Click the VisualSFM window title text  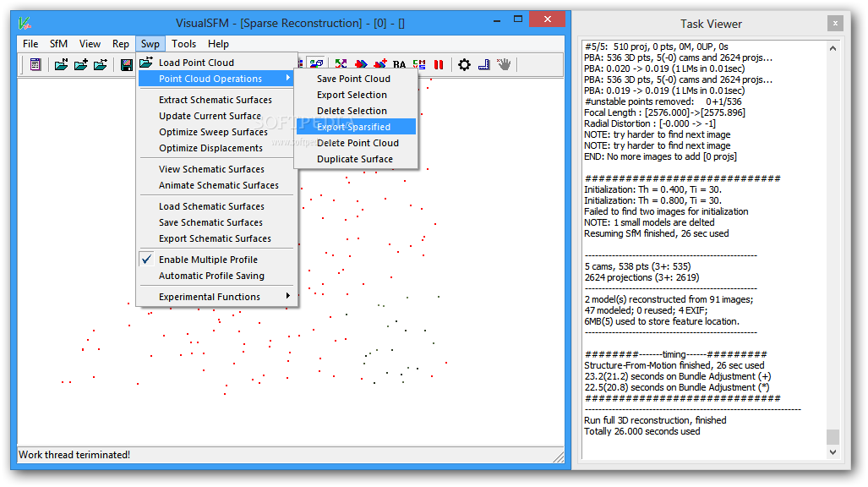click(290, 24)
